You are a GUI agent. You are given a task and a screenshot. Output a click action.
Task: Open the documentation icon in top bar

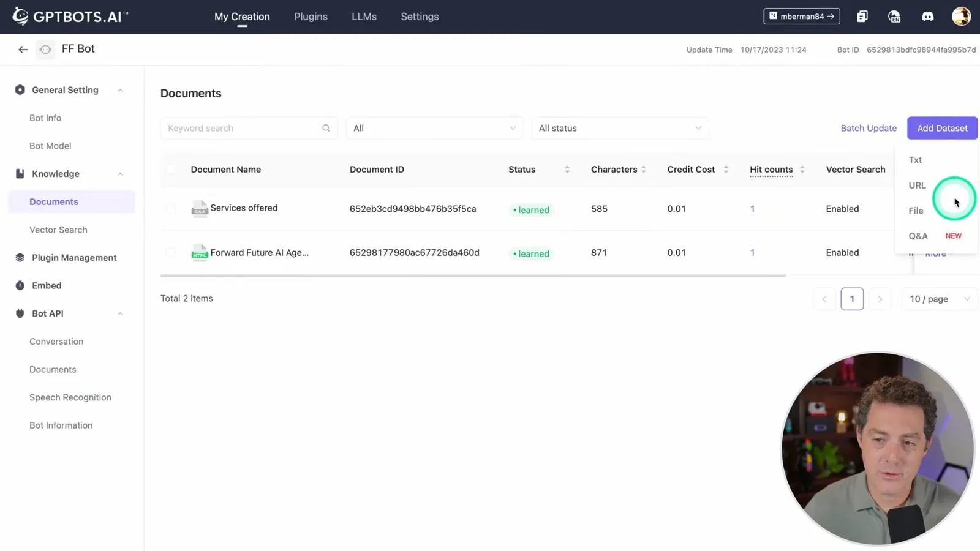point(862,17)
